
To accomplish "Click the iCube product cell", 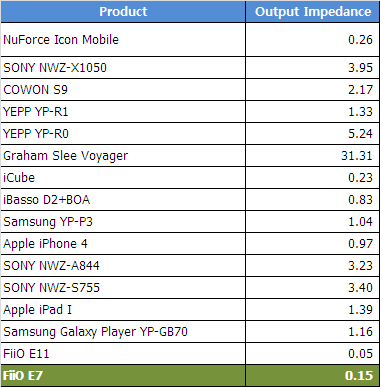I will (123, 178).
